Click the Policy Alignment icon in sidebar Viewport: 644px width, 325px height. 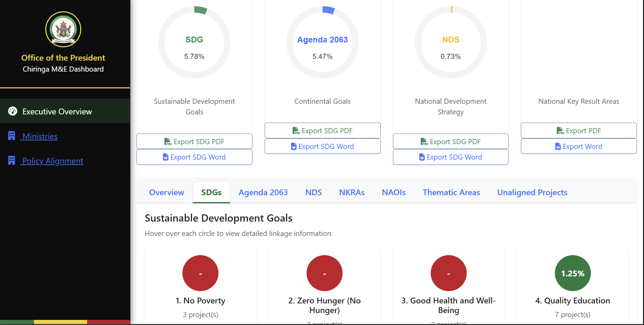point(11,160)
